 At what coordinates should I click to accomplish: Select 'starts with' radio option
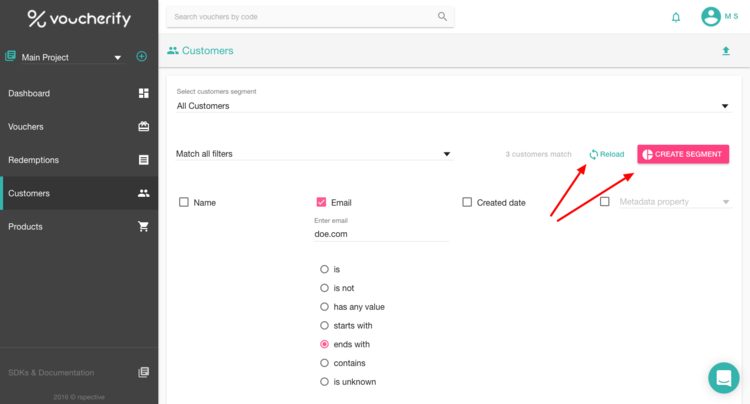[x=324, y=326]
